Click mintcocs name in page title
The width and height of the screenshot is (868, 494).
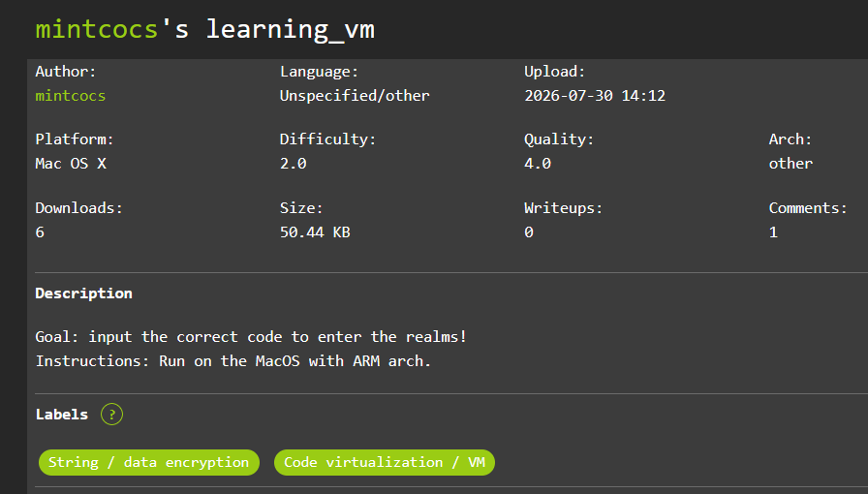coord(97,29)
